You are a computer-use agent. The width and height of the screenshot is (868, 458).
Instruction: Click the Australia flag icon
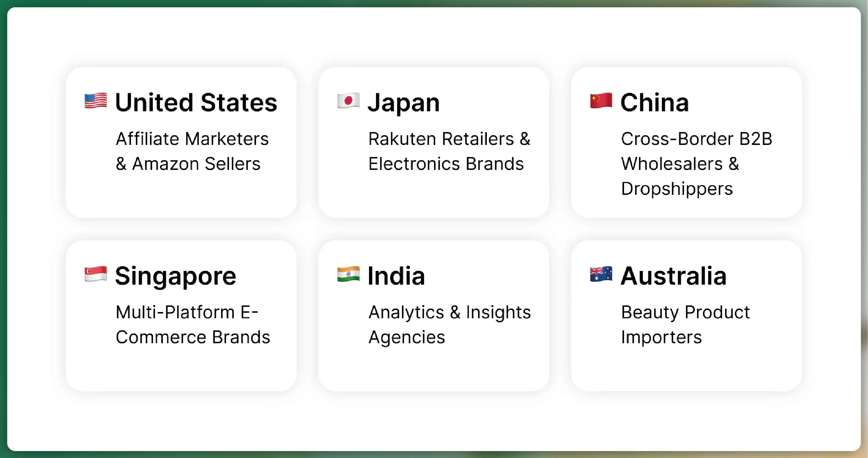point(601,274)
